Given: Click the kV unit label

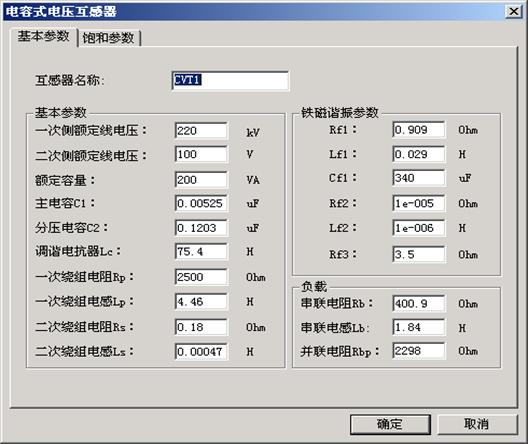Looking at the screenshot, I should 253,133.
